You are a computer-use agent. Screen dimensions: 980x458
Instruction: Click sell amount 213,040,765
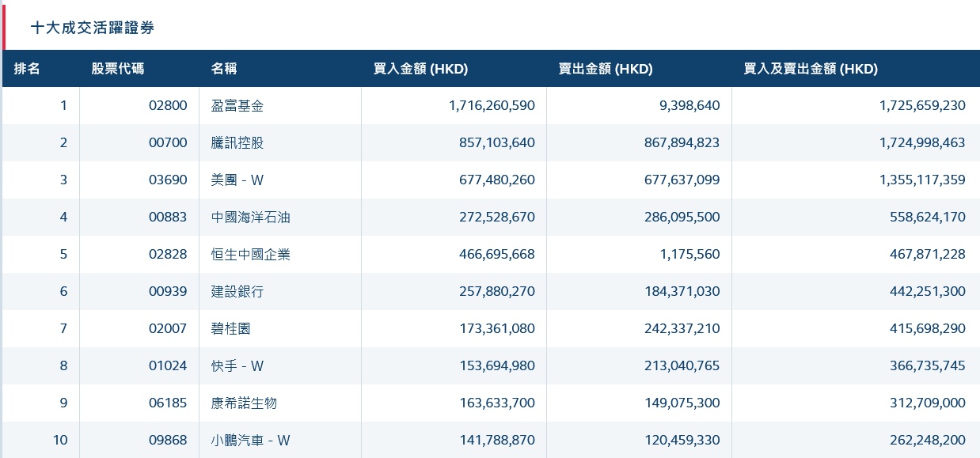pos(682,365)
